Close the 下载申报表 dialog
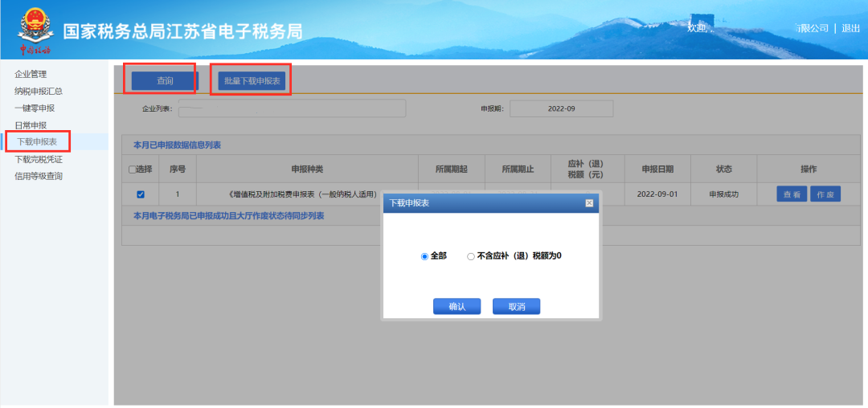868x408 pixels. pos(589,203)
